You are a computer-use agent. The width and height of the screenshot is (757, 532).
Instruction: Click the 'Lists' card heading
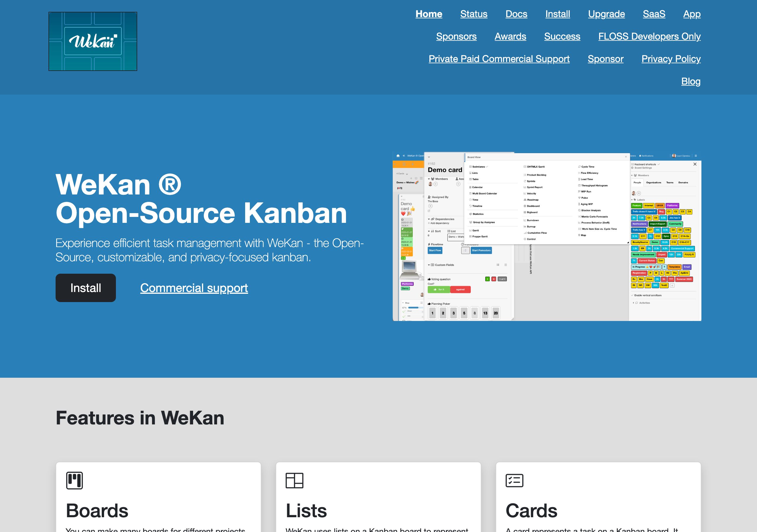306,511
